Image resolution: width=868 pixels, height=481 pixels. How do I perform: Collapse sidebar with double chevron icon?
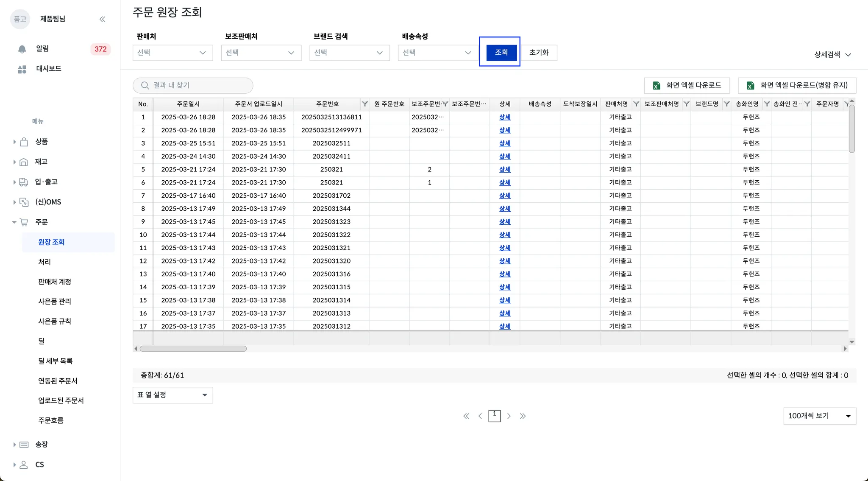click(x=102, y=19)
